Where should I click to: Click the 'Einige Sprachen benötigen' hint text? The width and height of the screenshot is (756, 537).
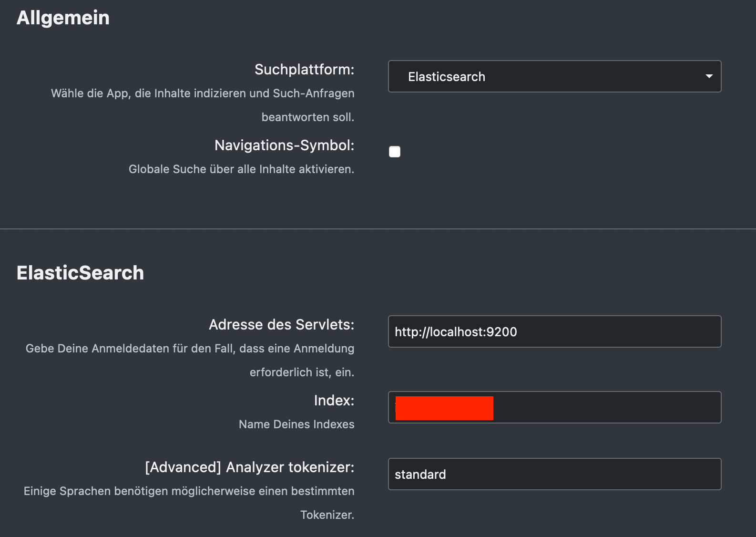click(189, 491)
